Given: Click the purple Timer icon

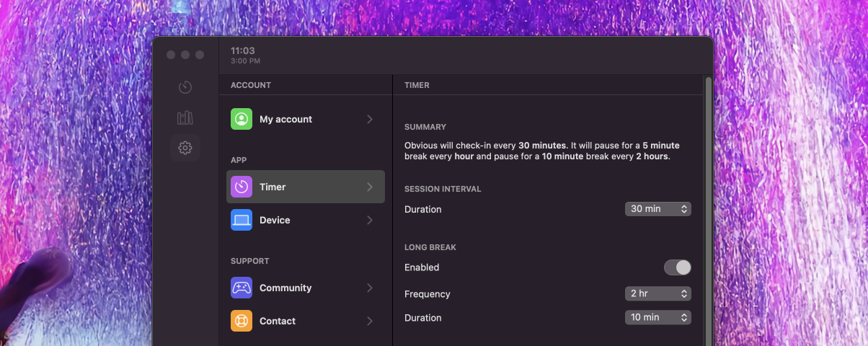Looking at the screenshot, I should (242, 187).
